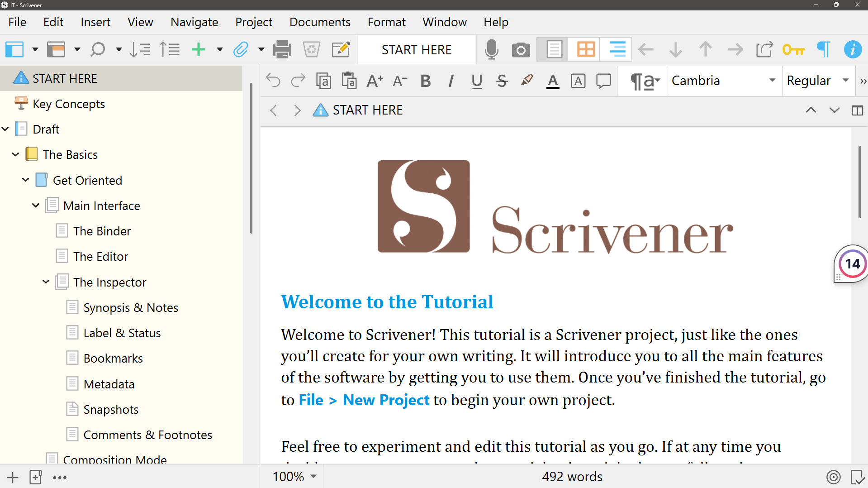Open the paragraph styles dropdown
868x488 pixels.
coord(645,81)
